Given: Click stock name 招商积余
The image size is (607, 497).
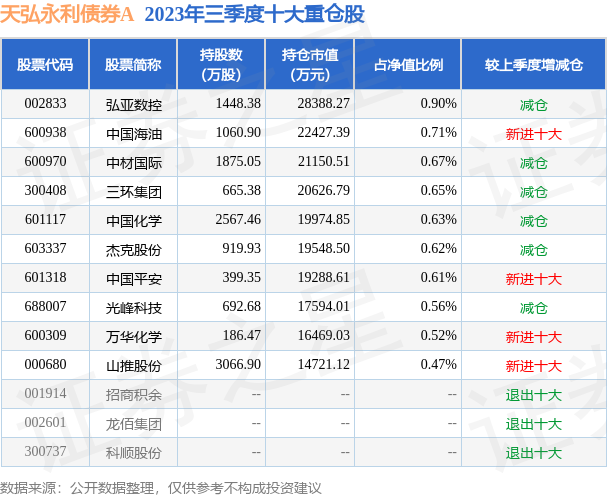Looking at the screenshot, I should click(x=134, y=395).
